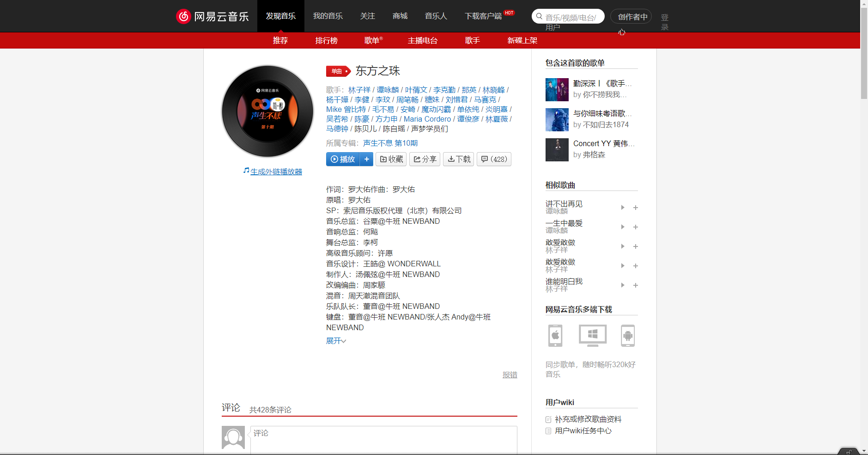Select the Windows desktop download icon
868x455 pixels.
(x=592, y=336)
